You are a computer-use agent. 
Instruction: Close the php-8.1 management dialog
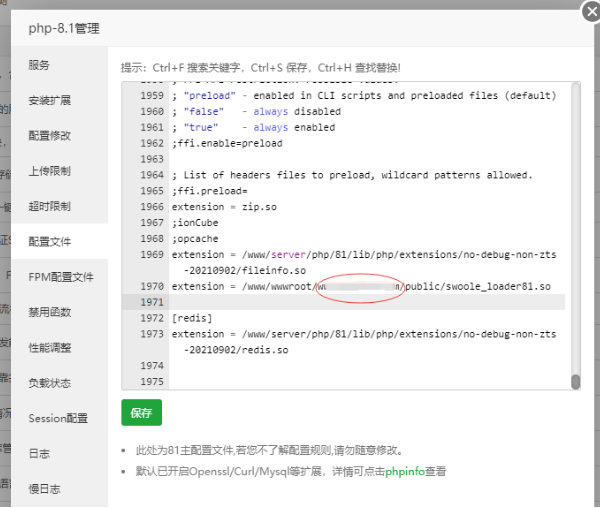tap(592, 12)
